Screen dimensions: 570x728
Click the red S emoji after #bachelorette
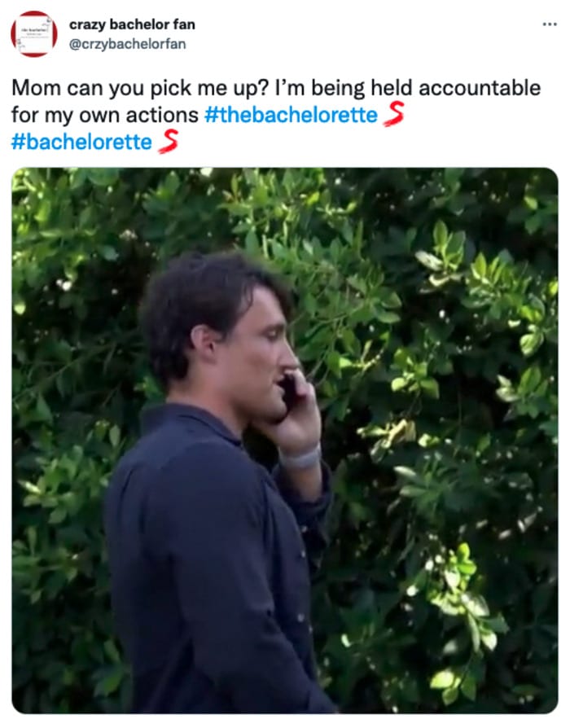coord(168,141)
